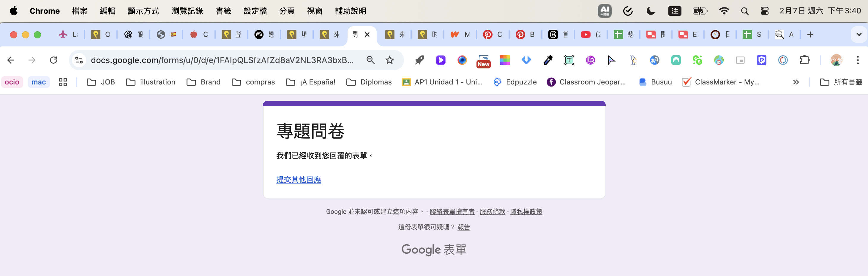Show more hidden bookmarks chevron
The width and height of the screenshot is (868, 276).
coord(796,82)
